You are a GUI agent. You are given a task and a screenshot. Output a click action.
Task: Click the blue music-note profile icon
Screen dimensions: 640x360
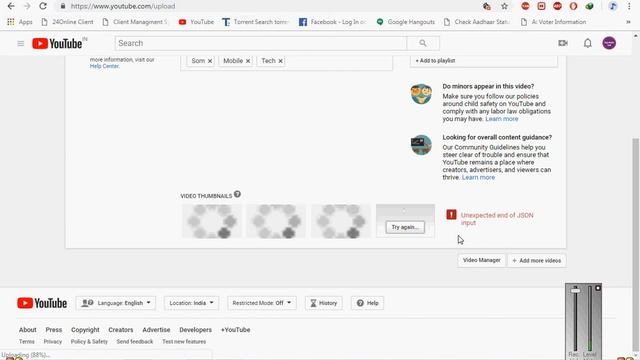(613, 6)
